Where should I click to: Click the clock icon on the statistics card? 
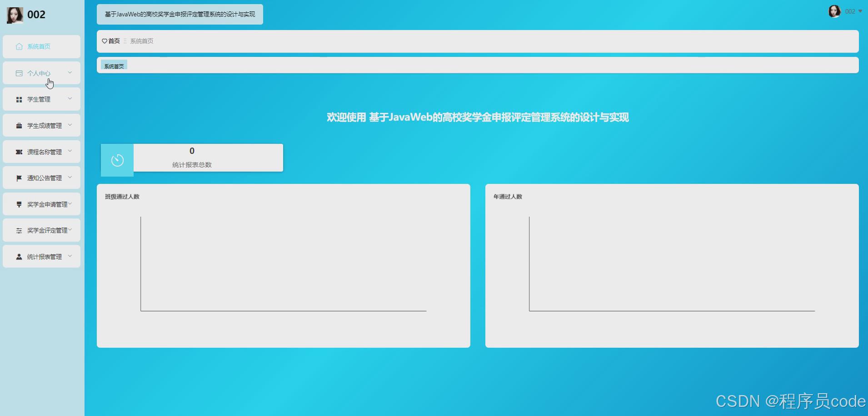pos(117,160)
